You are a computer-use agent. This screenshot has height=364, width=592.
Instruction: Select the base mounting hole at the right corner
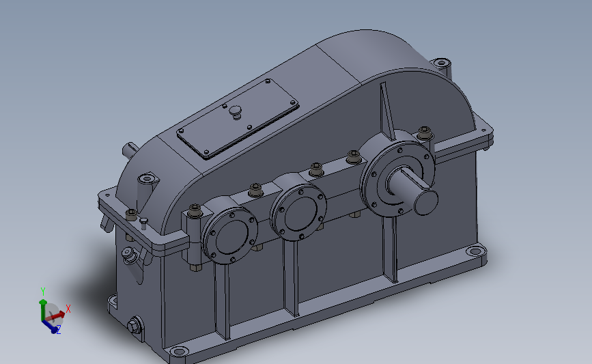click(474, 251)
